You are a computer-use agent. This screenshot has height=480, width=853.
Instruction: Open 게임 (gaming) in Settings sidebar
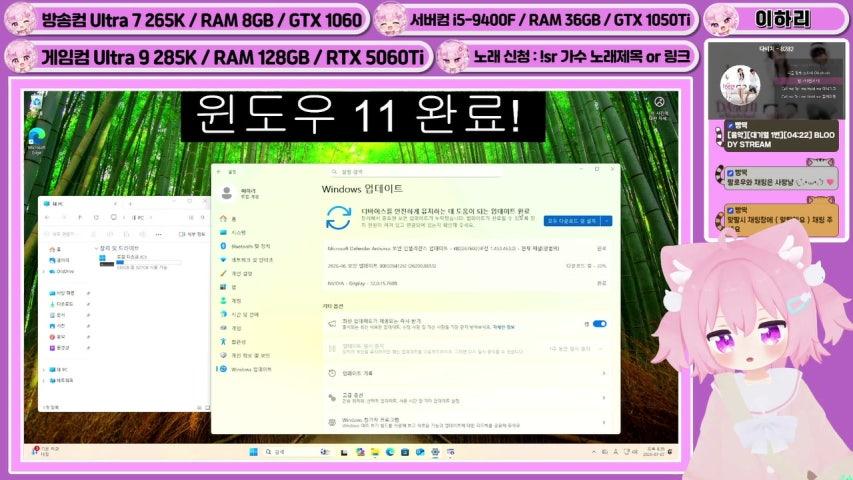coord(231,328)
